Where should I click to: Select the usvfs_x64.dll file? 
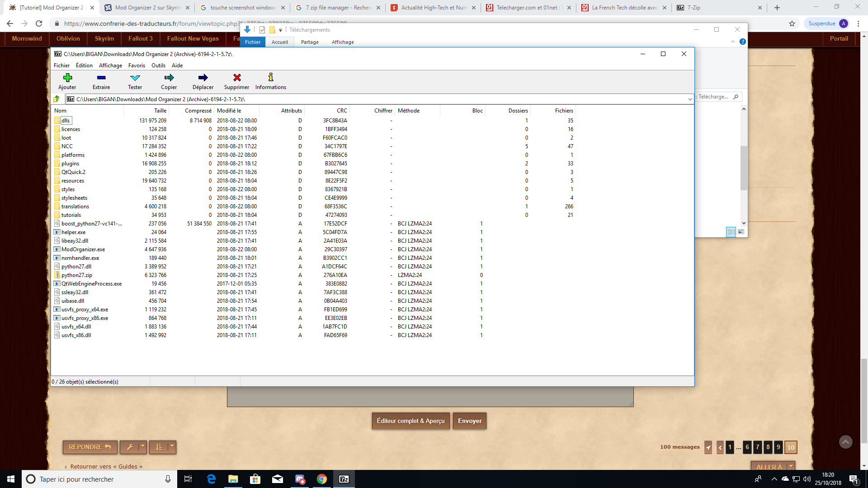click(x=76, y=327)
